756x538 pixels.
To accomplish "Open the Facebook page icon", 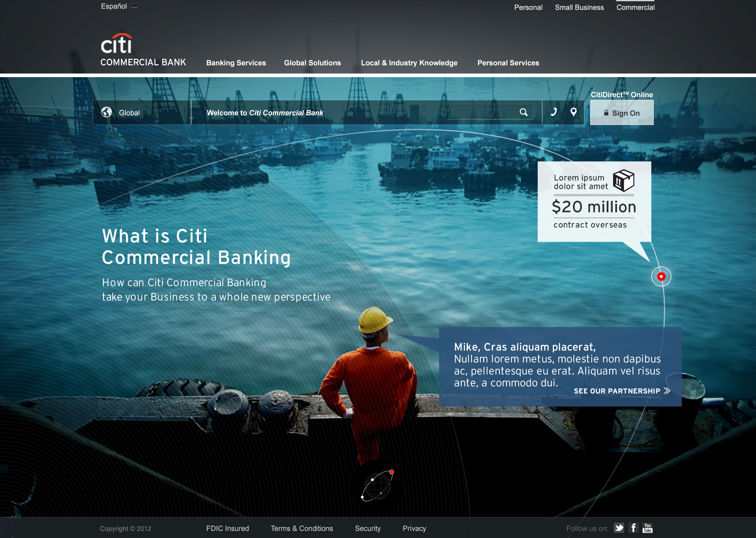I will (x=633, y=528).
